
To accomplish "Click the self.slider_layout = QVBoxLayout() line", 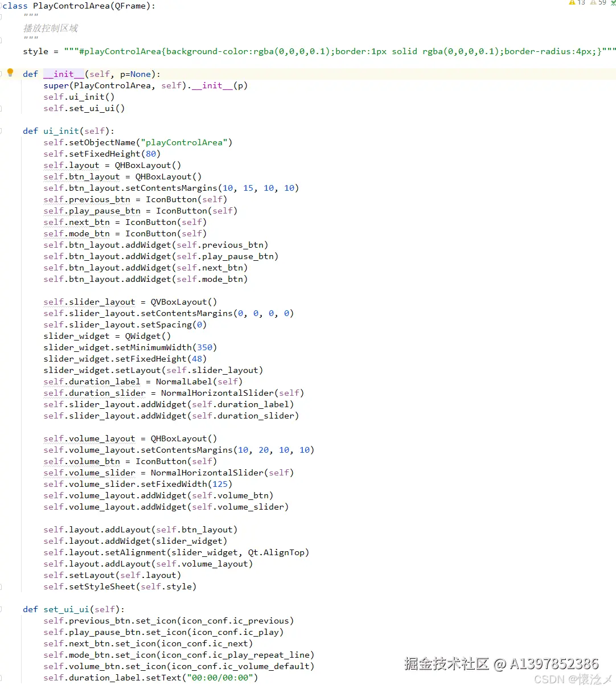I will point(130,302).
